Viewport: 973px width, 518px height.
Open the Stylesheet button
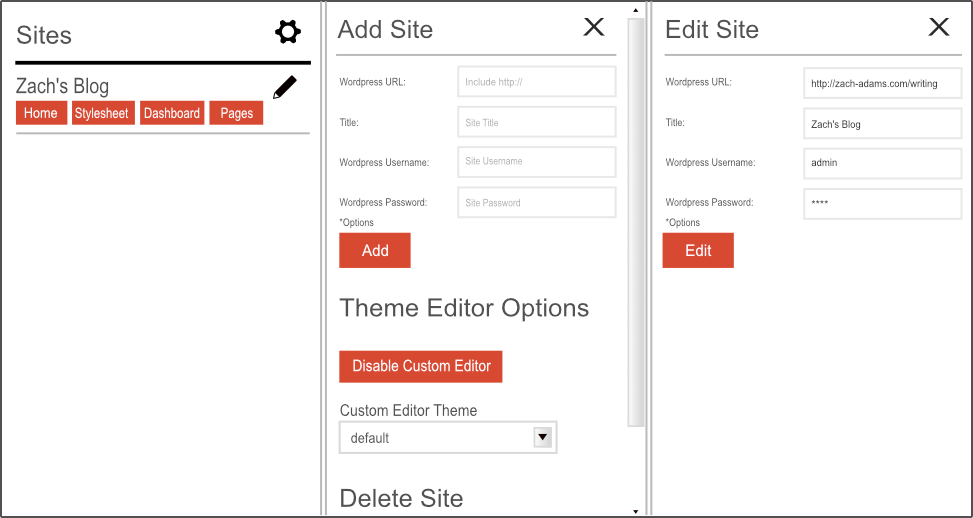102,113
